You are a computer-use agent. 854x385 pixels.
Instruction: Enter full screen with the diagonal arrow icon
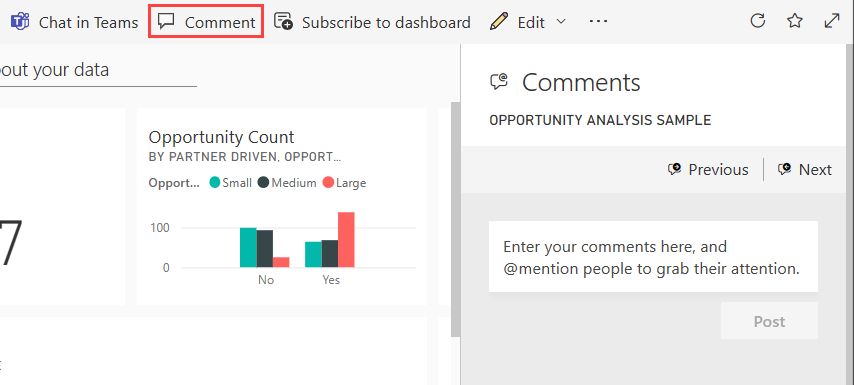click(x=832, y=21)
